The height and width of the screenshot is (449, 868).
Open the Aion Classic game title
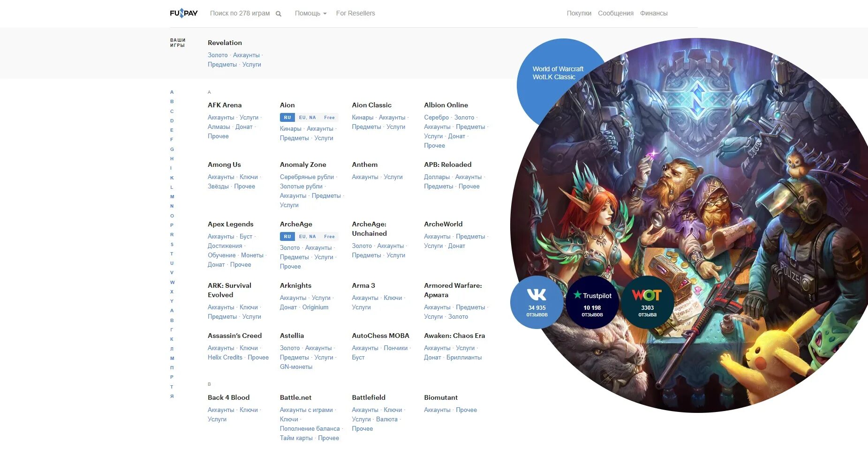(x=371, y=105)
